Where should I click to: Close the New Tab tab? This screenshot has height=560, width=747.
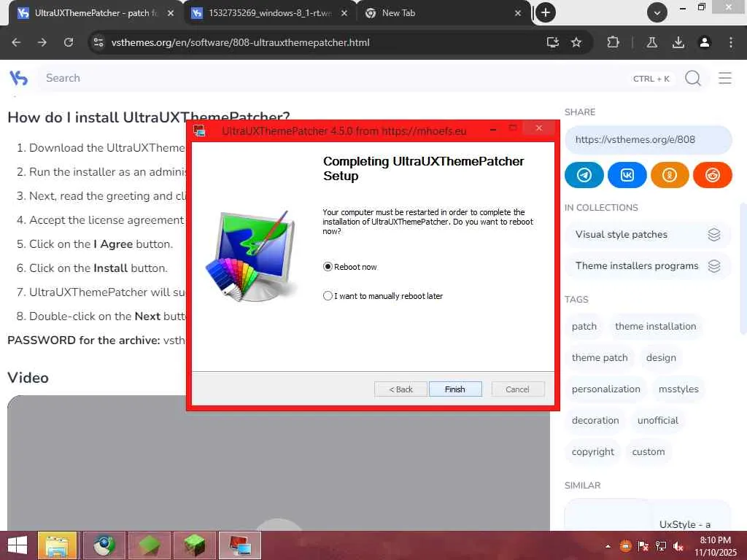[518, 13]
